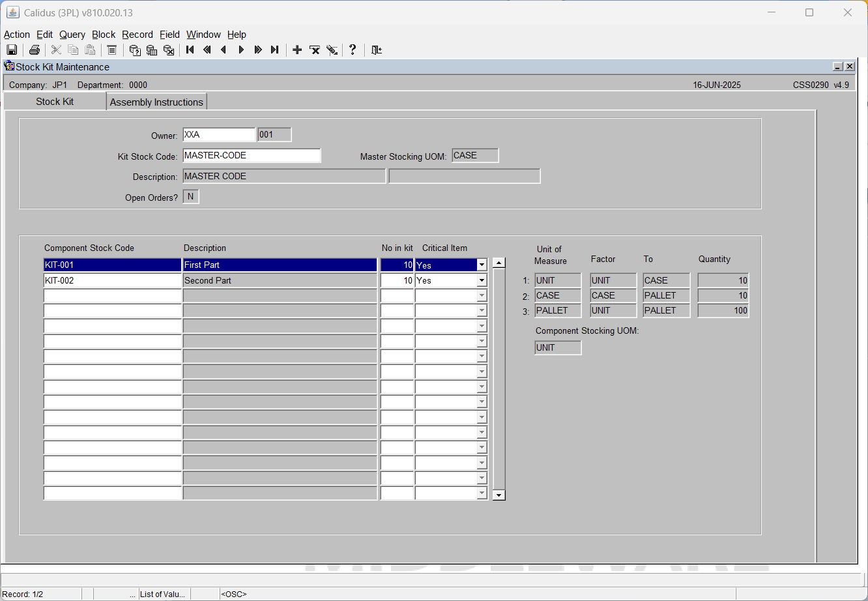Screen dimensions: 868x601
Task: Click the Stock Kit Maintenance window title icon
Action: [9, 66]
